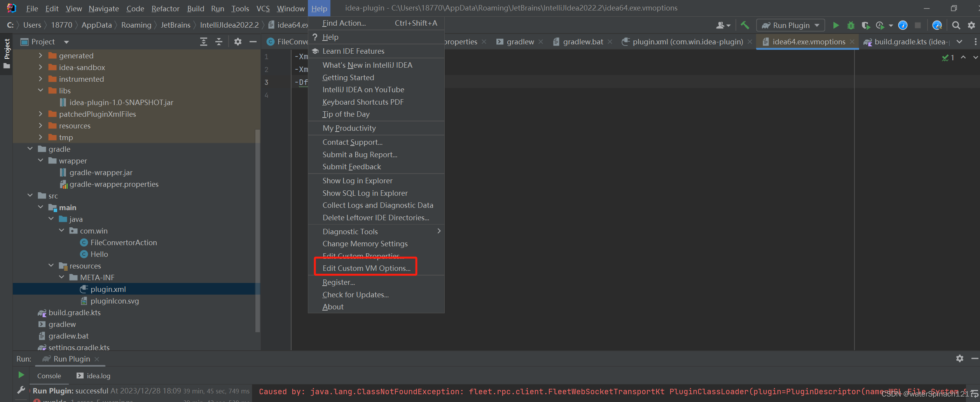Click About in the Help menu
This screenshot has height=402, width=980.
[376, 307]
